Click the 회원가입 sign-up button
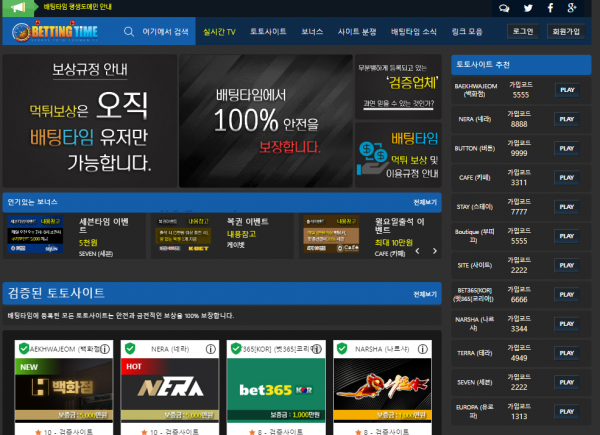The height and width of the screenshot is (435, 600). 565,32
